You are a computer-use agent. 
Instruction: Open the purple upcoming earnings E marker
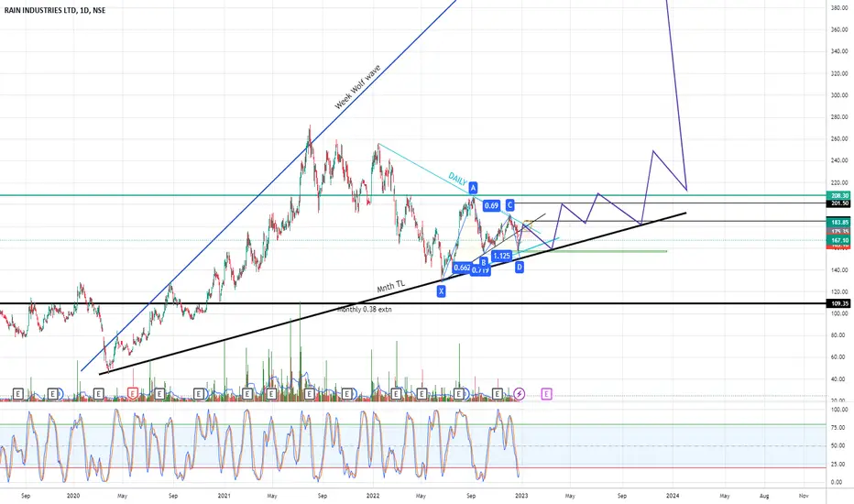pyautogui.click(x=546, y=393)
